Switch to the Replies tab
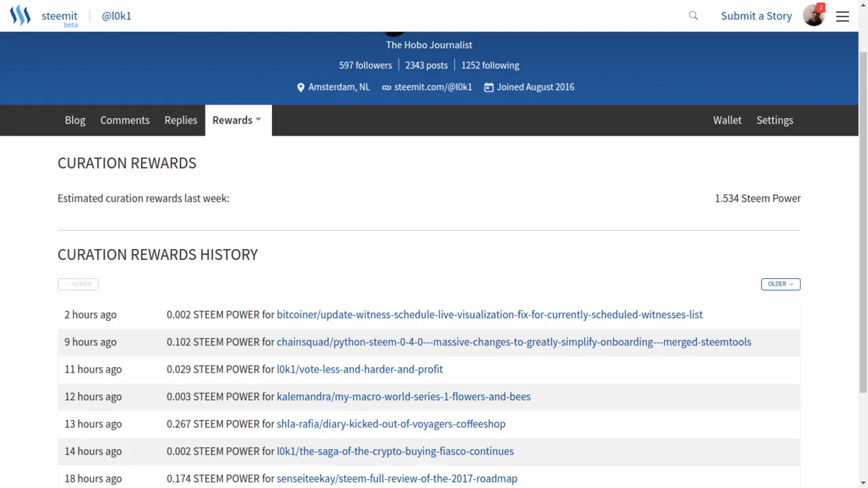This screenshot has height=488, width=868. point(181,120)
